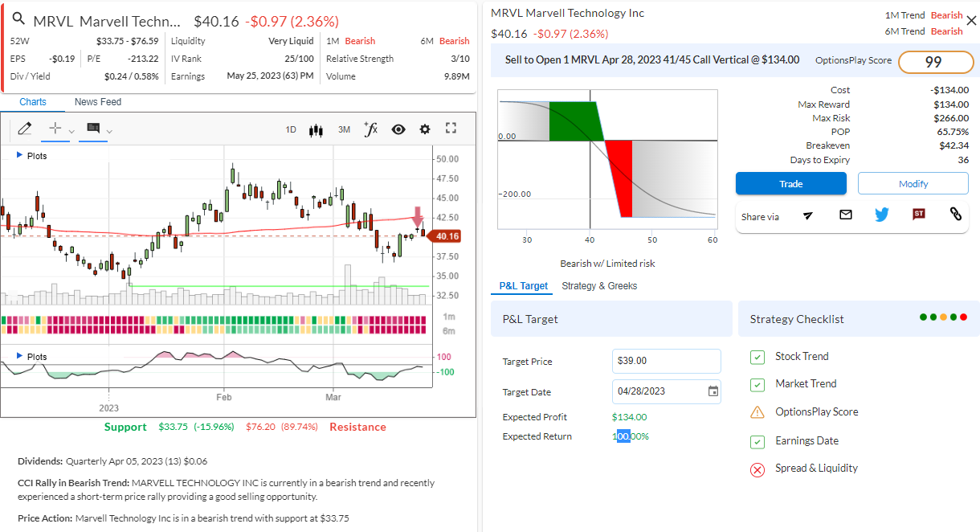980x532 pixels.
Task: Click the Liquidity Very Liquid value
Action: tap(291, 41)
